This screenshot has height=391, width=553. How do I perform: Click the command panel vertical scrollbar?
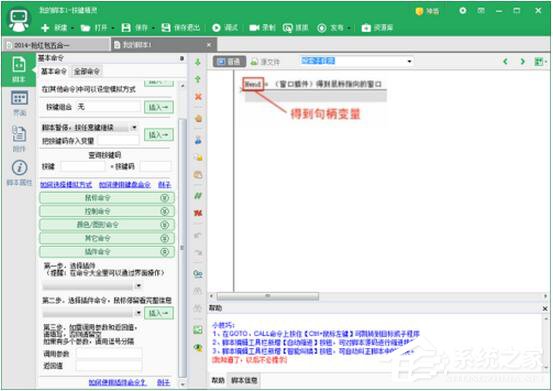click(182, 247)
